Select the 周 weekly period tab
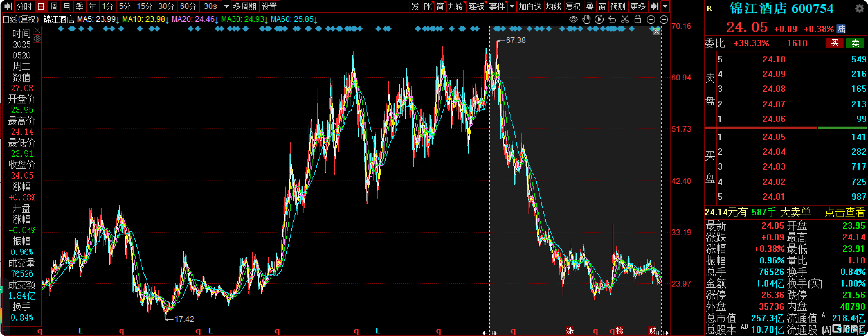868x336 pixels. (54, 6)
